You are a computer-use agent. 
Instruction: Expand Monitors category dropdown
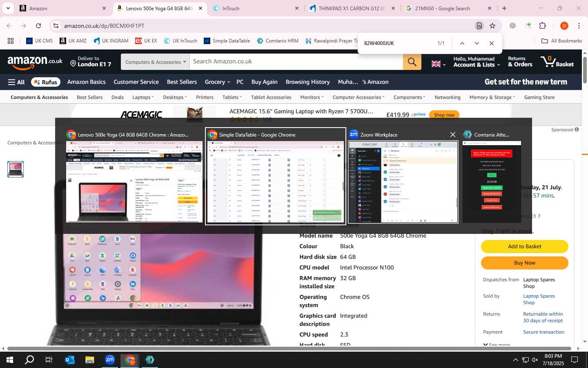point(312,97)
